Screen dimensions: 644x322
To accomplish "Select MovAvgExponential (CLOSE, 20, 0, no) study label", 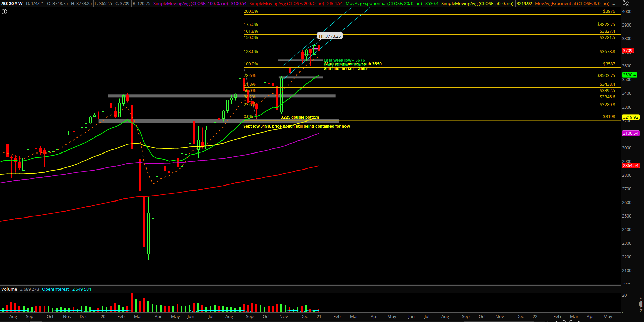I will click(x=384, y=4).
